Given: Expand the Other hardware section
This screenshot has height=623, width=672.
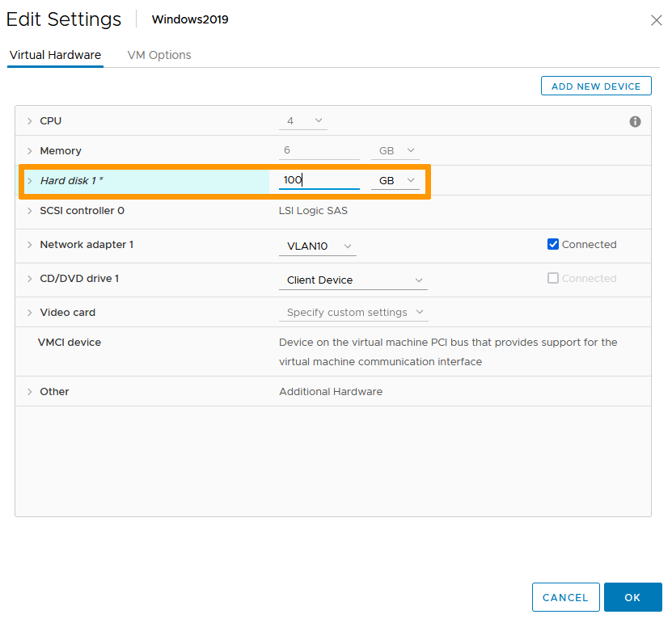Looking at the screenshot, I should (30, 392).
